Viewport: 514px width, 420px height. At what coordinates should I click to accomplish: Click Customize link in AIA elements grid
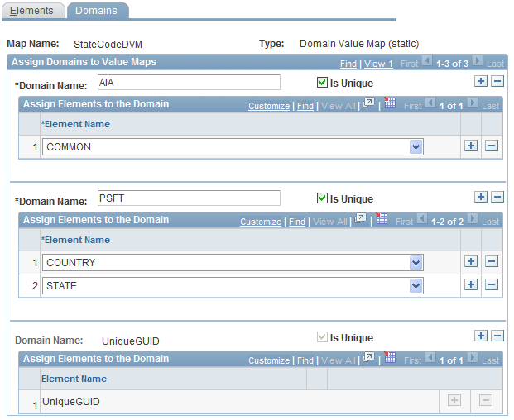click(x=269, y=106)
